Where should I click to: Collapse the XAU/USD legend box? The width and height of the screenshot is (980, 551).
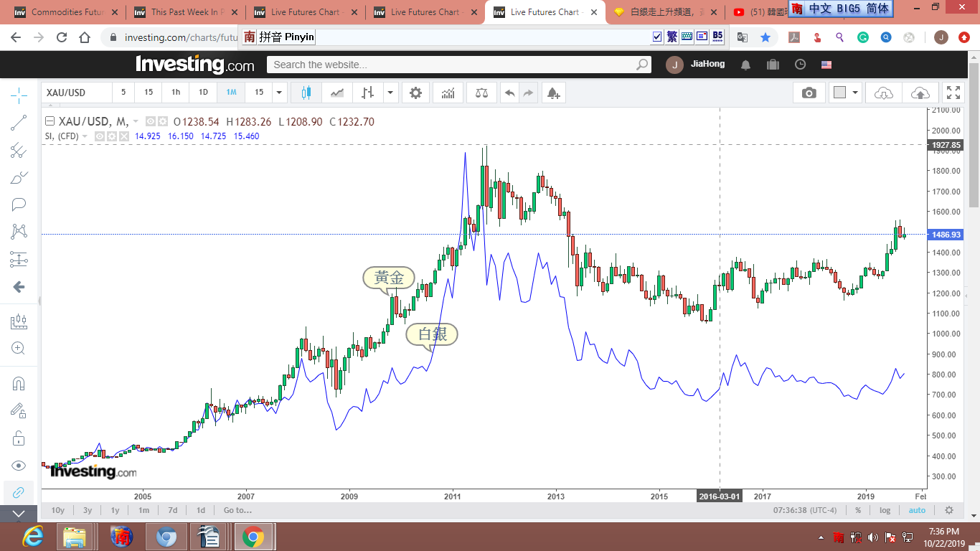pos(50,122)
